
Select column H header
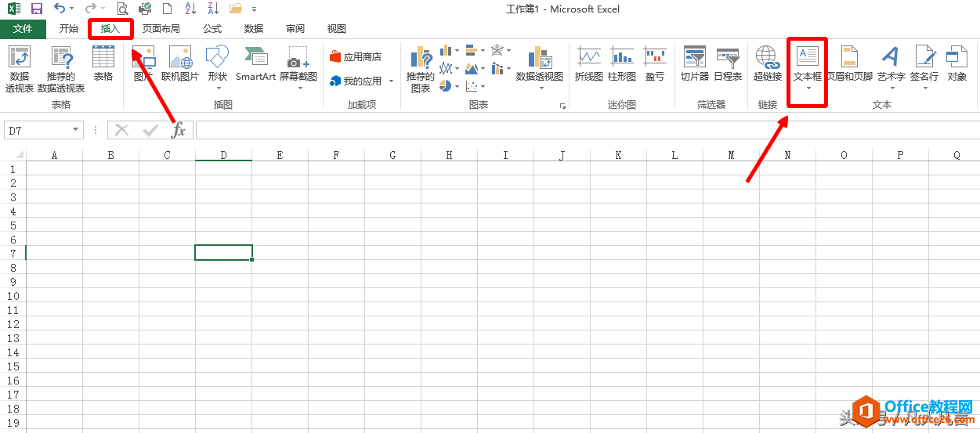pyautogui.click(x=449, y=155)
